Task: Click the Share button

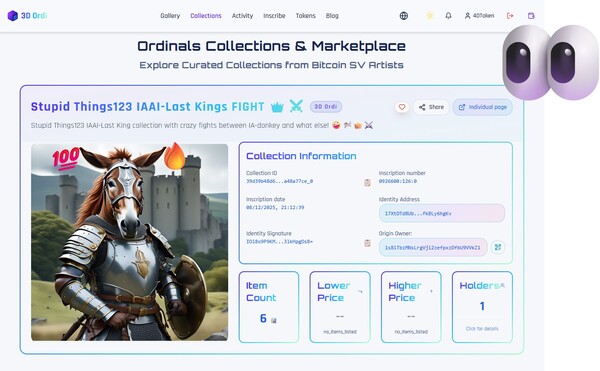Action: pos(431,107)
